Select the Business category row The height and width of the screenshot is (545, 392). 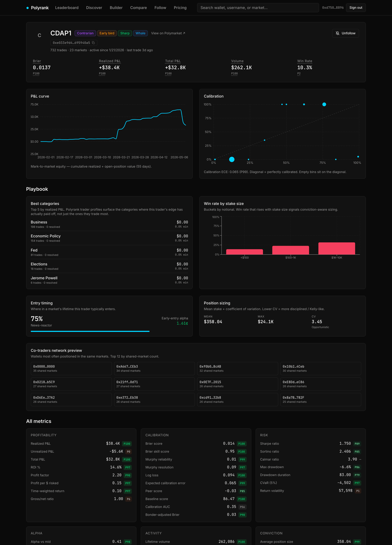tap(109, 224)
